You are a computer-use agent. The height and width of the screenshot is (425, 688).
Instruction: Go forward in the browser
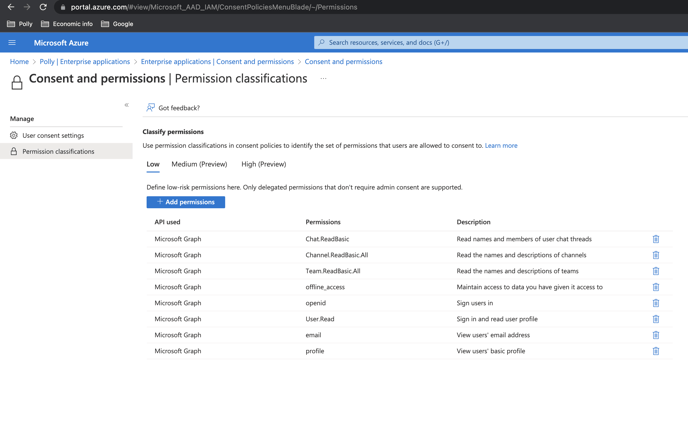click(27, 7)
